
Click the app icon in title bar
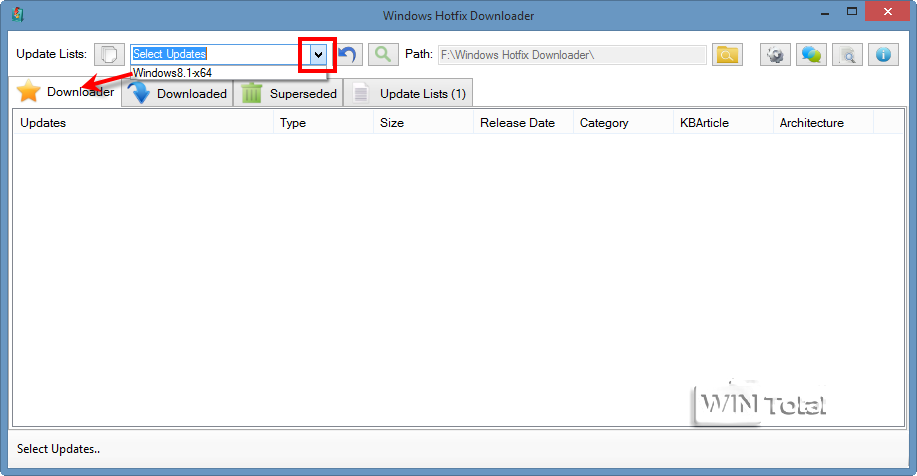pyautogui.click(x=18, y=15)
